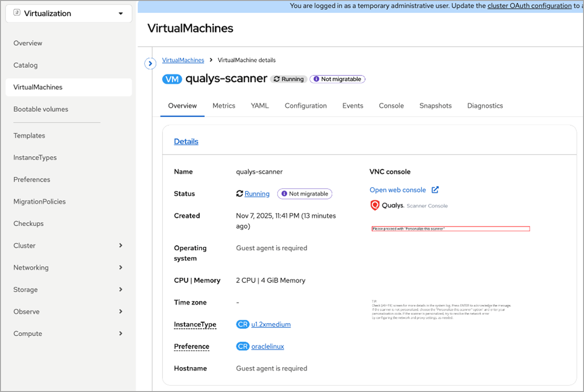Click CR badge next to u1.2xmedium
Viewport: 584px width, 392px height.
[243, 325]
